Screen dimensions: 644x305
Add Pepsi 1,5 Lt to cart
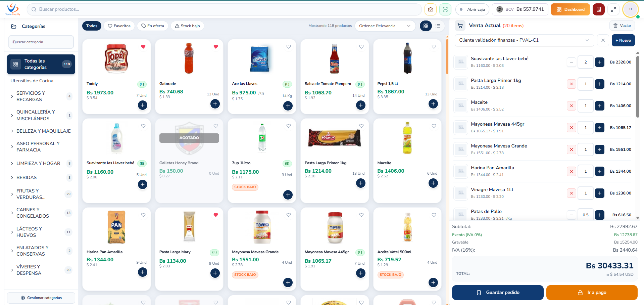tap(433, 104)
